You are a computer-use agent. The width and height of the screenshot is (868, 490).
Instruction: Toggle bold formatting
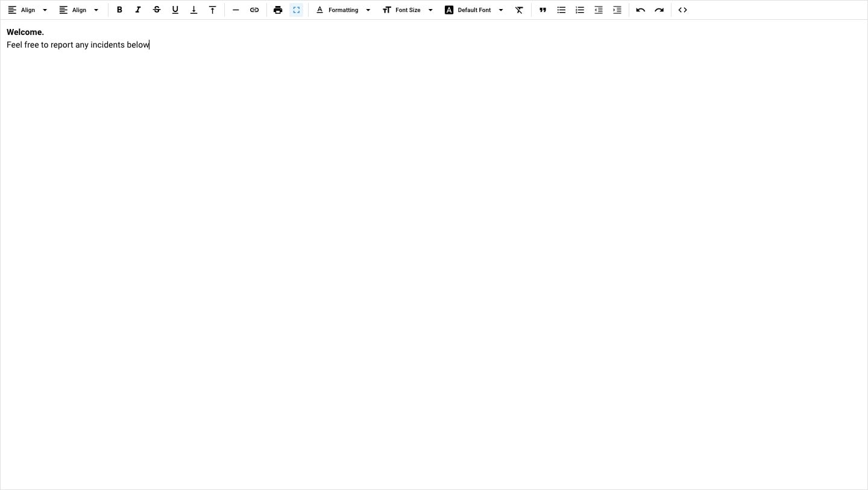point(119,10)
